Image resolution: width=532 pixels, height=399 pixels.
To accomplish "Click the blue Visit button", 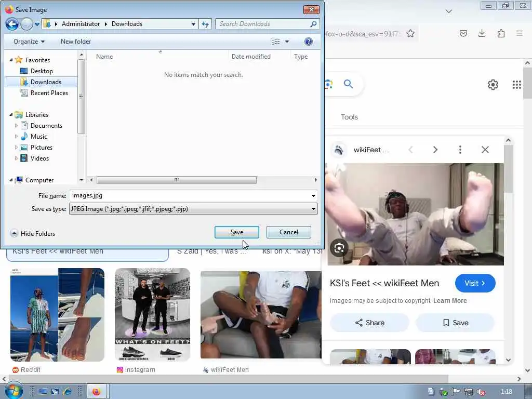I will pos(475,283).
